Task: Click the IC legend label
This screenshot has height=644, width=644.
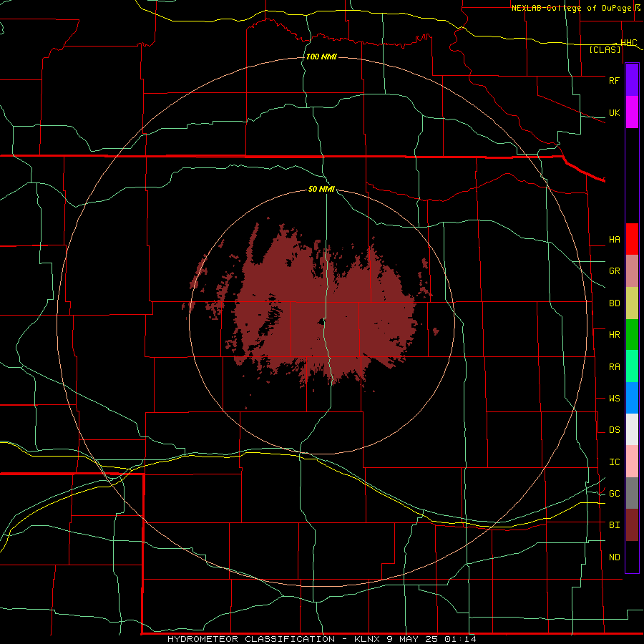Action: tap(614, 462)
